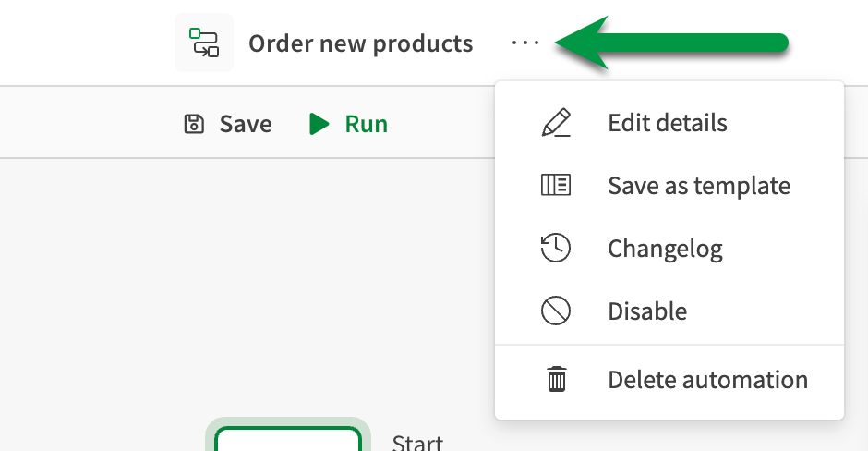868x451 pixels.
Task: Disable the automation via the menu text
Action: click(646, 311)
